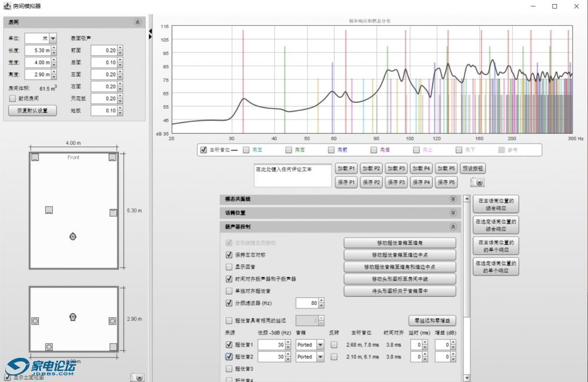The image size is (588, 382).
Task: Open the 单位 units dropdown
Action: click(53, 38)
